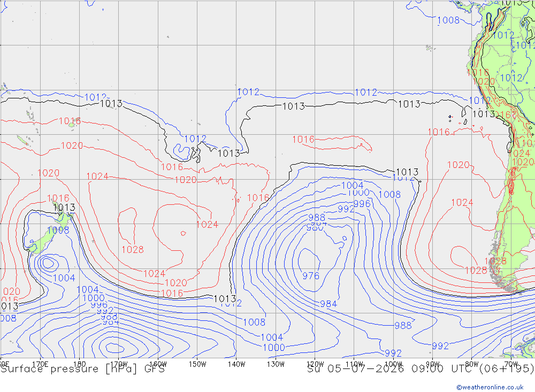
Task: Click the "100W" longitude label
Action: (393, 364)
